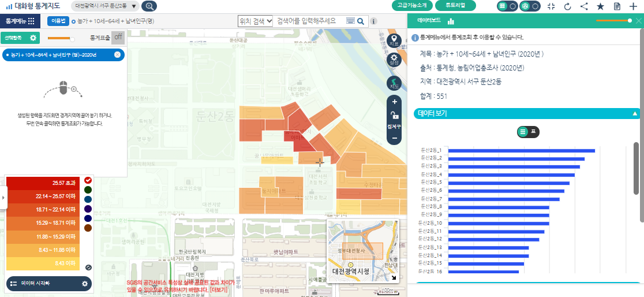Viewport: 644px width, 297px height.
Task: Toggle the 3D cube view switch
Action: [530, 6]
